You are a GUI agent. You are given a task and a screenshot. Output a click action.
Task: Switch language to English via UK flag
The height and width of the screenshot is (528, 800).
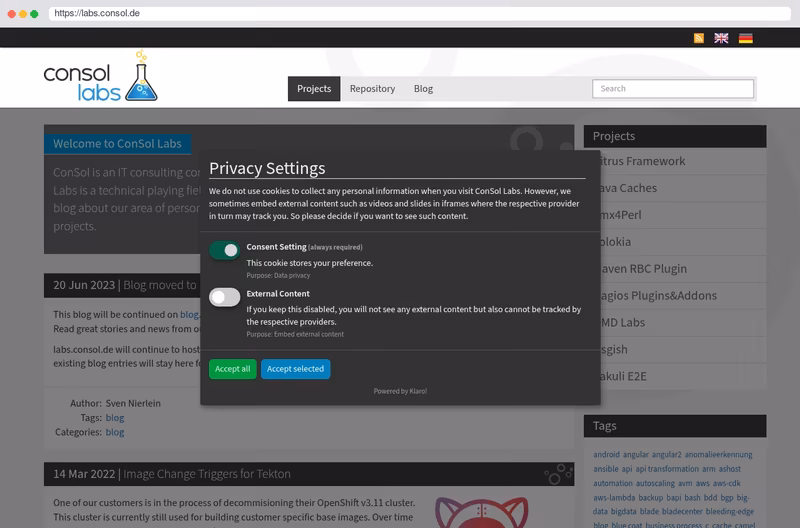pos(721,38)
